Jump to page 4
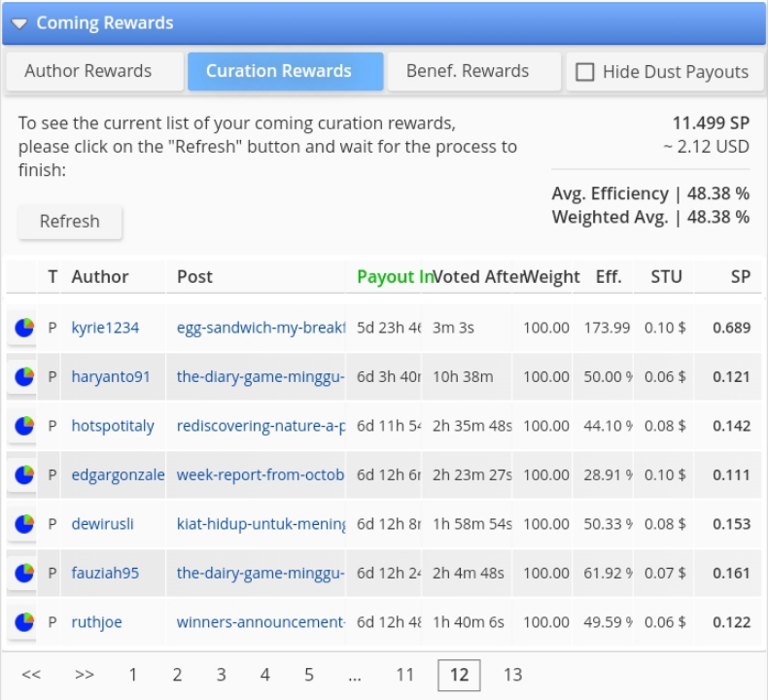 tap(265, 675)
